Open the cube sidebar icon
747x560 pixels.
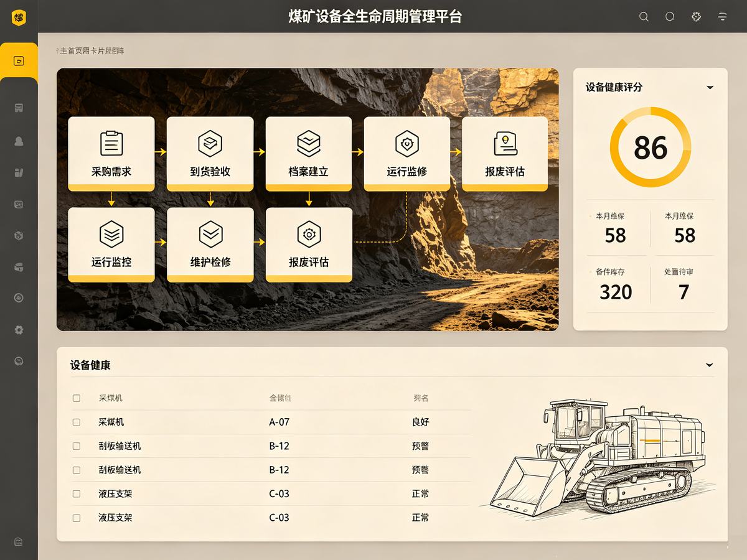coord(19,236)
